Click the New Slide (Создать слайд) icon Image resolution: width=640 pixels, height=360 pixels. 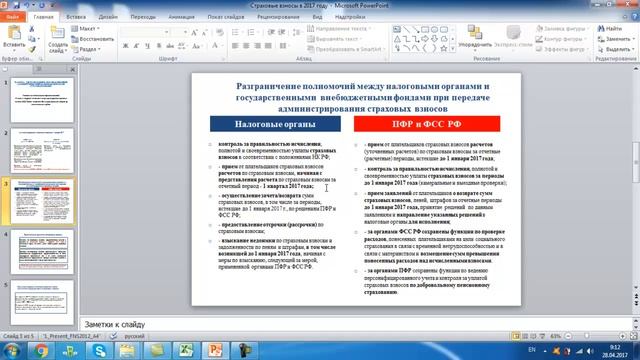coord(57,33)
